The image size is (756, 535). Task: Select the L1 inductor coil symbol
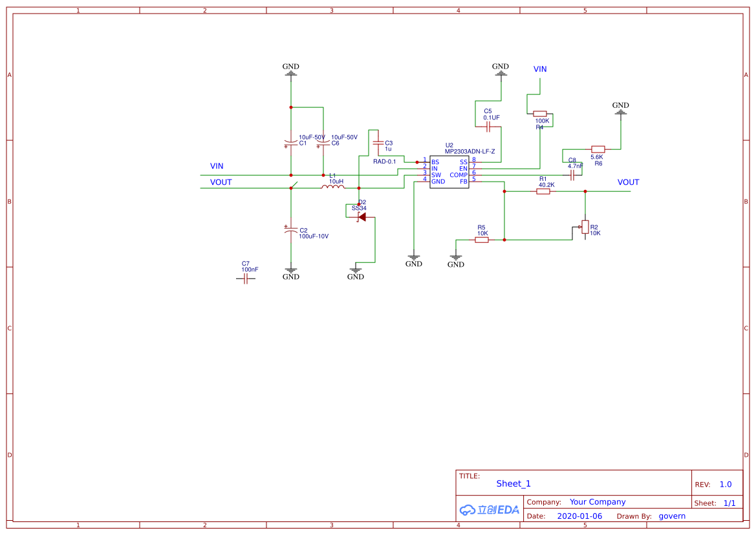click(333, 186)
